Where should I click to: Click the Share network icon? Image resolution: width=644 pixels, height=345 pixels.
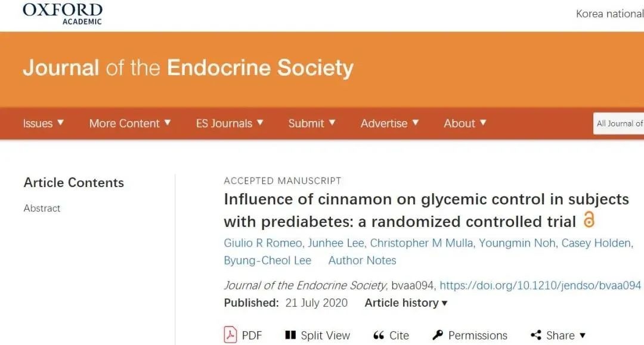(536, 335)
